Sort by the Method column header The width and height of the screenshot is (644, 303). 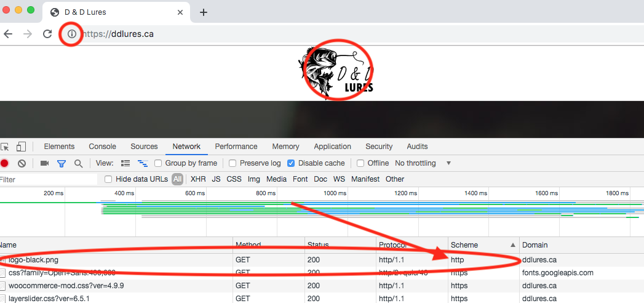point(269,245)
